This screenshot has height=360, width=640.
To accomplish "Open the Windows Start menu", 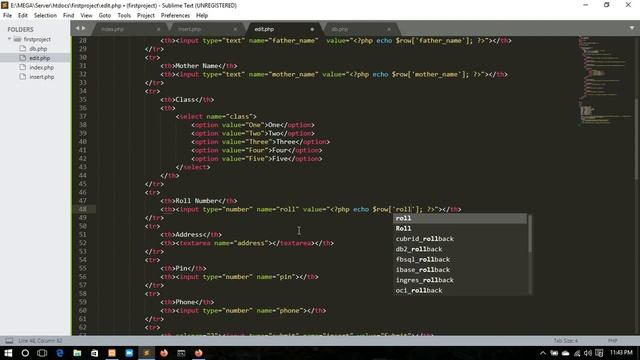I will (x=8, y=353).
